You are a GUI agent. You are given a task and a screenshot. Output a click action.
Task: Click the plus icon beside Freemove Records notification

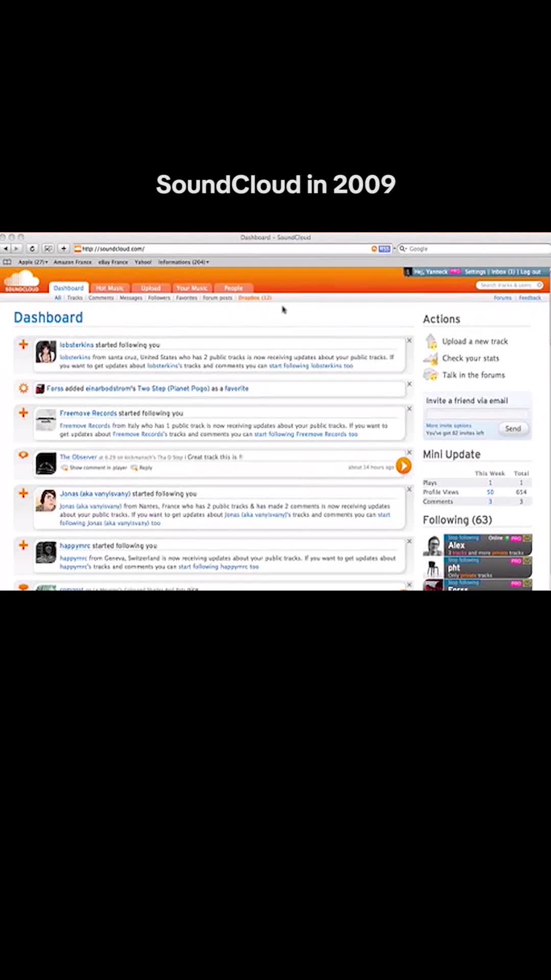click(x=23, y=412)
